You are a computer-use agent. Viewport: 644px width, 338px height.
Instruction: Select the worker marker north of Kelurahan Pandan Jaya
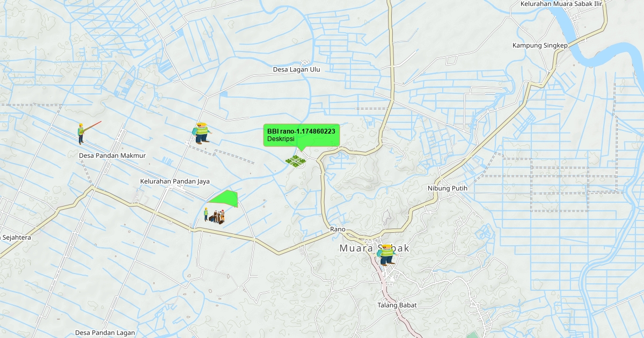(201, 133)
